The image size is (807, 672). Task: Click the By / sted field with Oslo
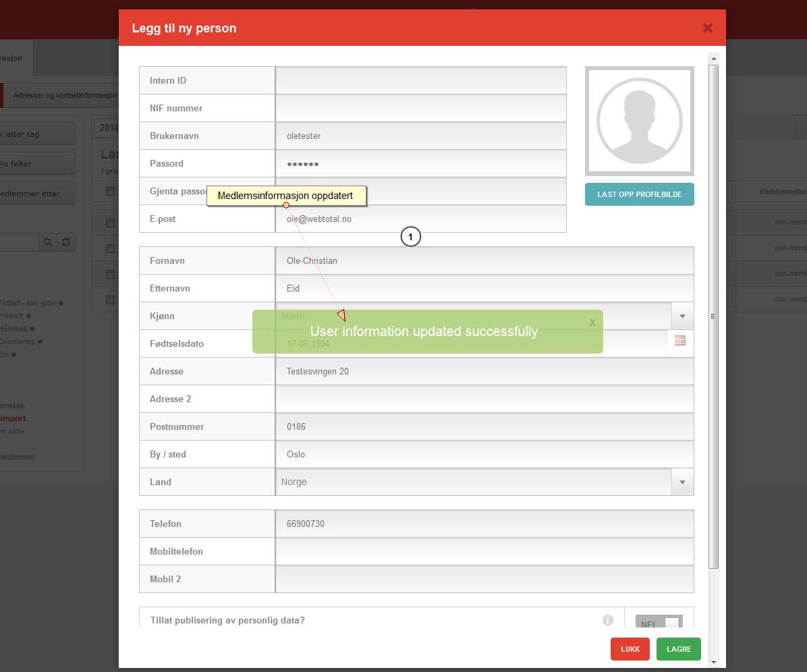(x=484, y=454)
